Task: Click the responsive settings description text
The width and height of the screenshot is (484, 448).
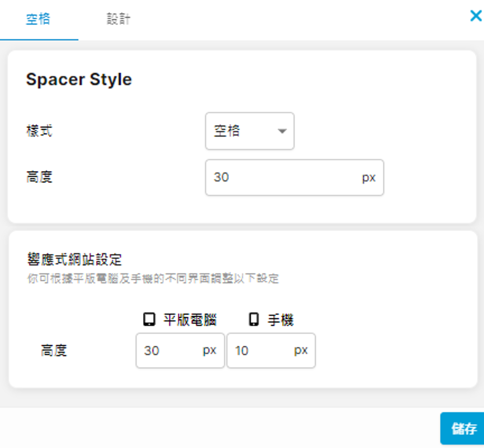Action: pyautogui.click(x=153, y=278)
